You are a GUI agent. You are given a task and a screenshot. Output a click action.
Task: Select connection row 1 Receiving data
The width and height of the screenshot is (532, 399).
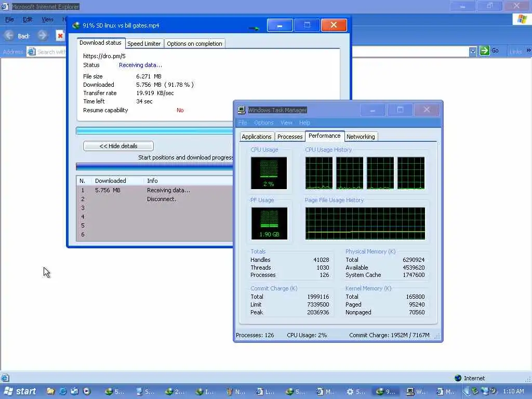(x=155, y=190)
